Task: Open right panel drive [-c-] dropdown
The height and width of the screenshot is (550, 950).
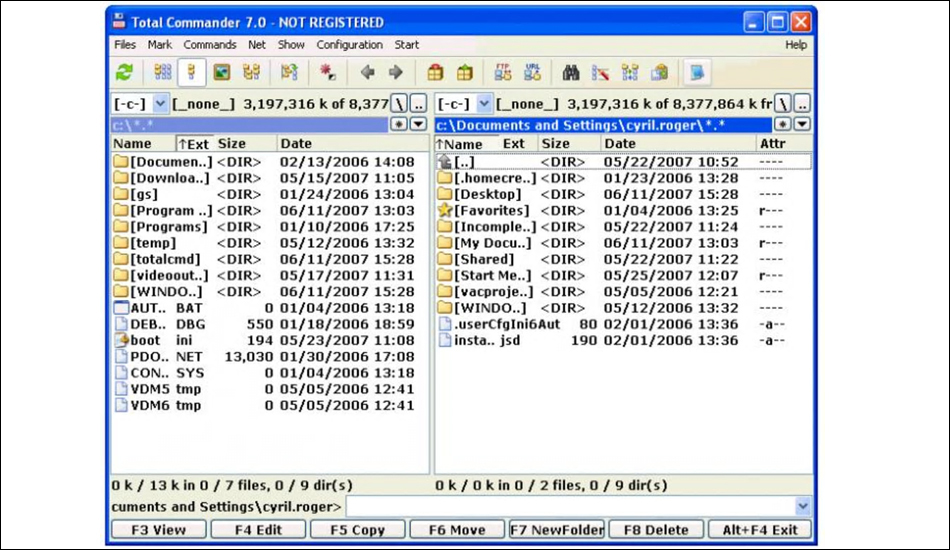Action: point(483,104)
